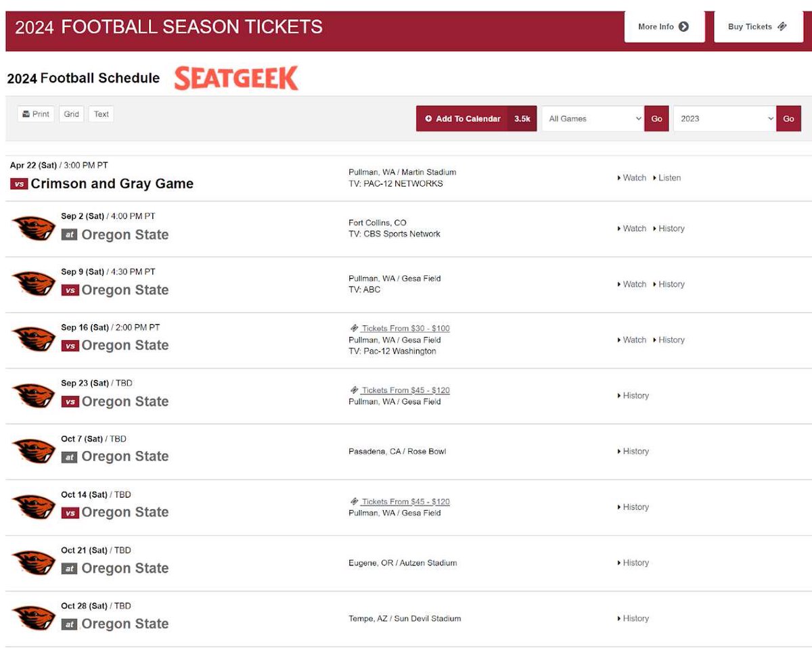Click the beaver logo for the Sun Devil Stadium game

[33, 618]
